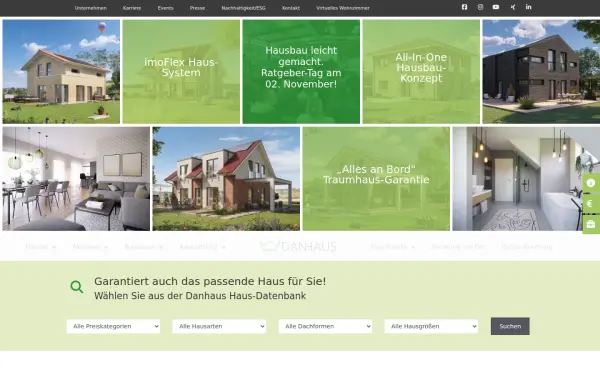Expand the Ausstattung navigation menu
Image resolution: width=600 pixels, height=375 pixels.
pos(202,247)
